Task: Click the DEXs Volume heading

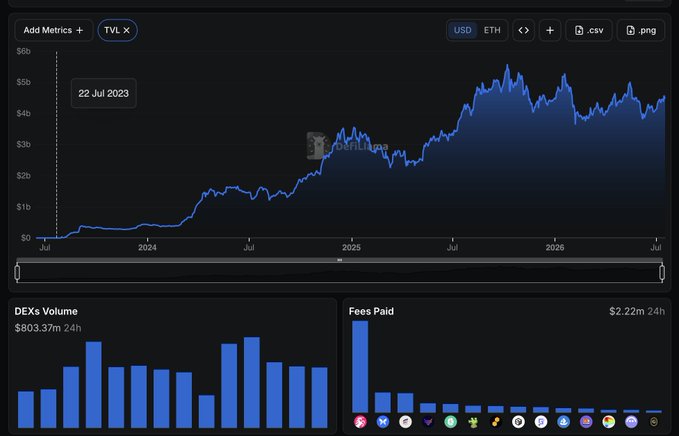Action: click(x=46, y=311)
